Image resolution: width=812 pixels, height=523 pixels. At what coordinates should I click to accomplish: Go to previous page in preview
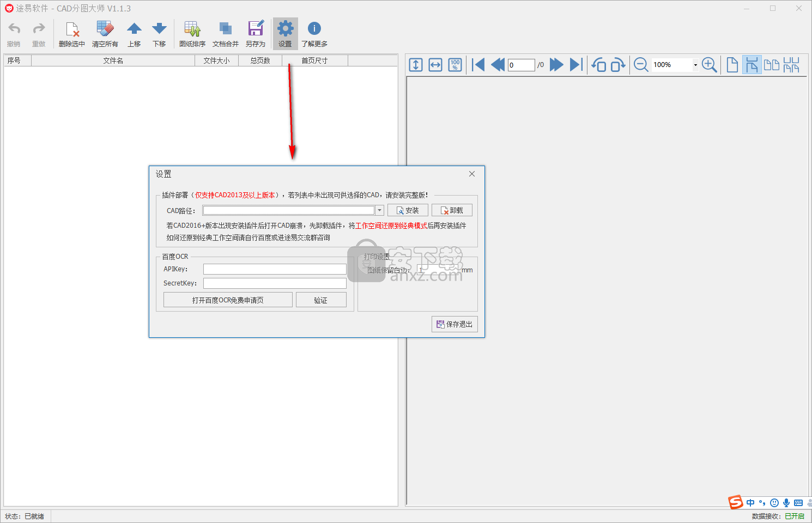(x=498, y=65)
